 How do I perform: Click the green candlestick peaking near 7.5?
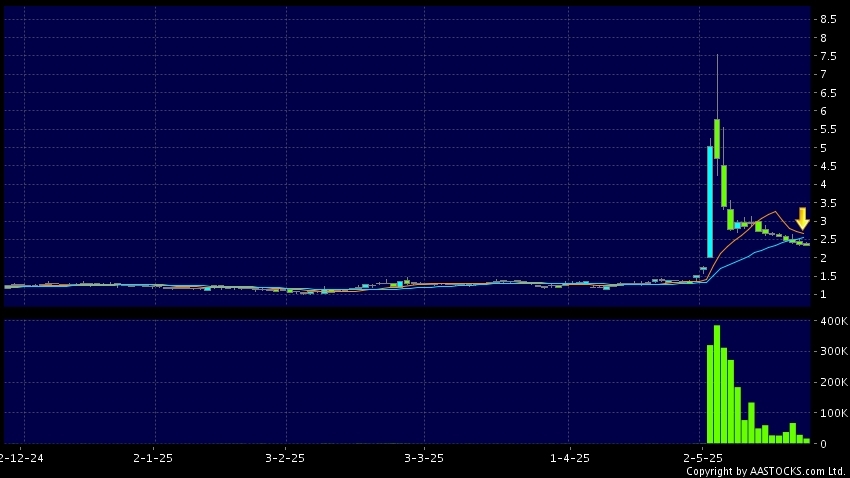click(x=717, y=139)
